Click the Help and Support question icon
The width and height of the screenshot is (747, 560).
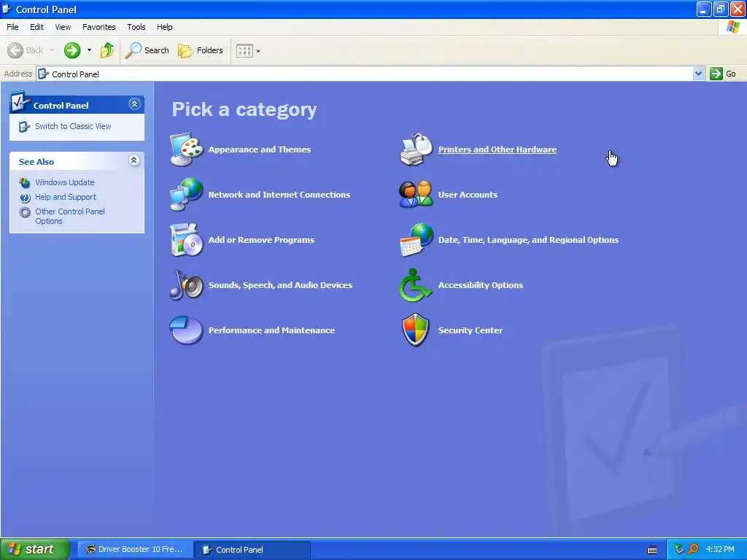(x=25, y=197)
